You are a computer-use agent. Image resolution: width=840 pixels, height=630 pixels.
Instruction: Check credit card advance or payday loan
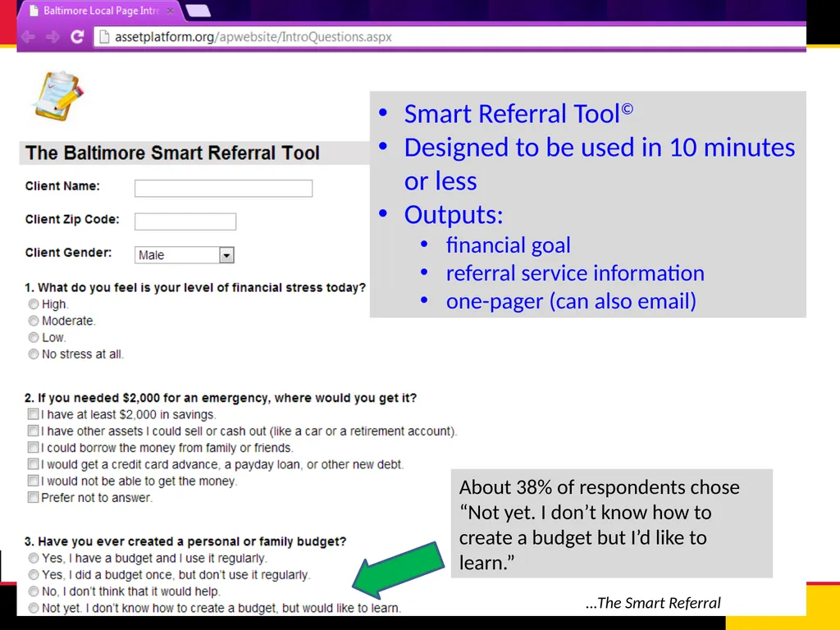coord(33,464)
